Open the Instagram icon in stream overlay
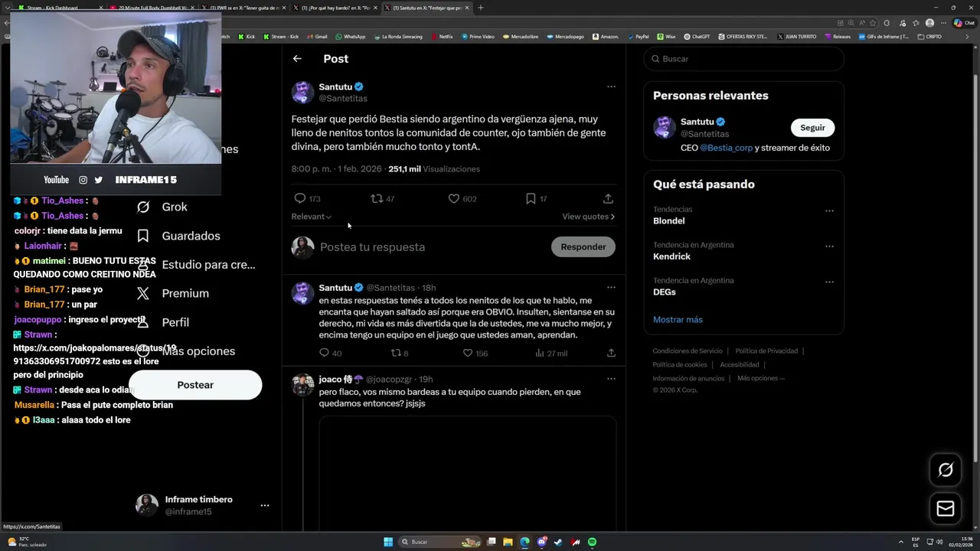The width and height of the screenshot is (980, 551). (x=83, y=180)
